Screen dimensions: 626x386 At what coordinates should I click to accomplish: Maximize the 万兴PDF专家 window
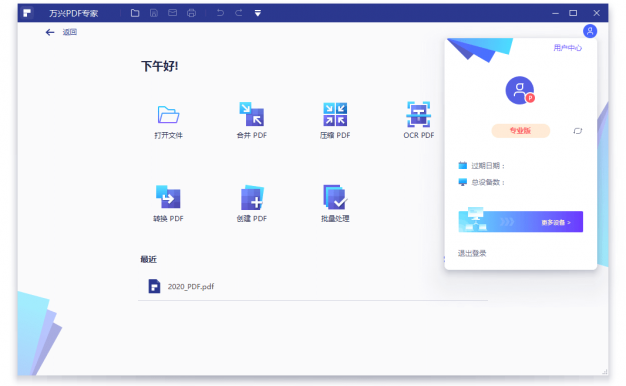(x=573, y=13)
